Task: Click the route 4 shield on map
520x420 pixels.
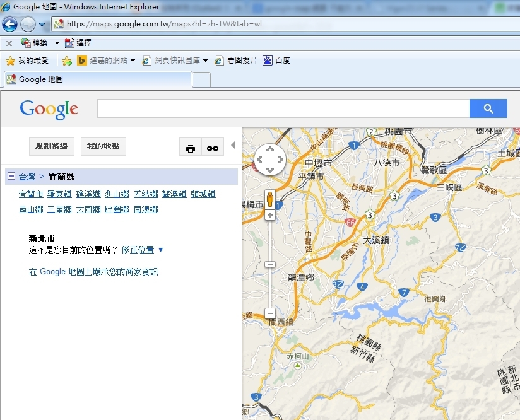Action: pyautogui.click(x=362, y=287)
